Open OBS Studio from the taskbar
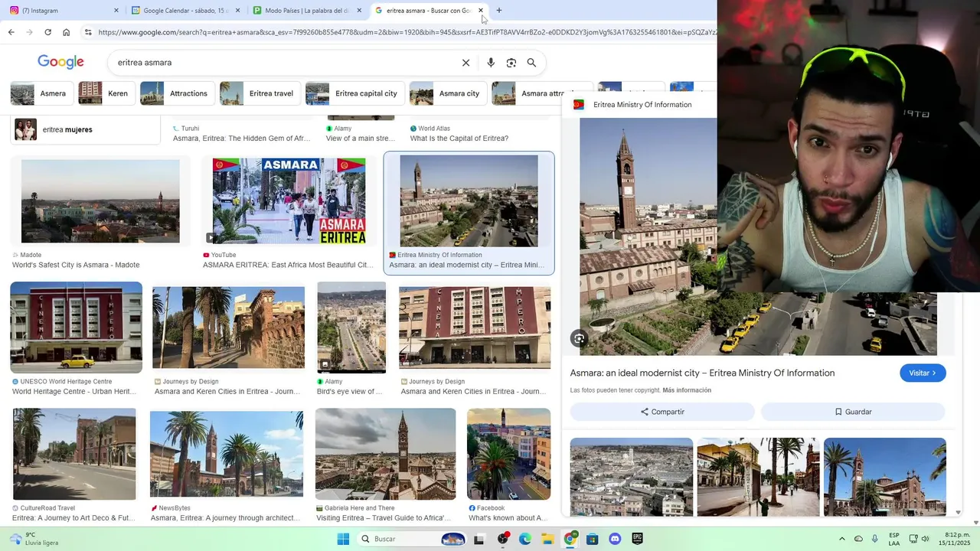 tap(502, 539)
